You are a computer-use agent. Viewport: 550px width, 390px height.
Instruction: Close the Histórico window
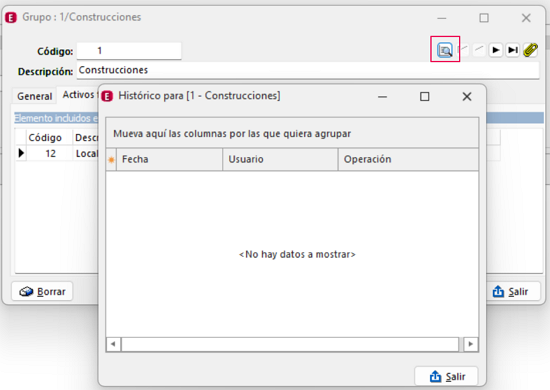click(x=467, y=96)
